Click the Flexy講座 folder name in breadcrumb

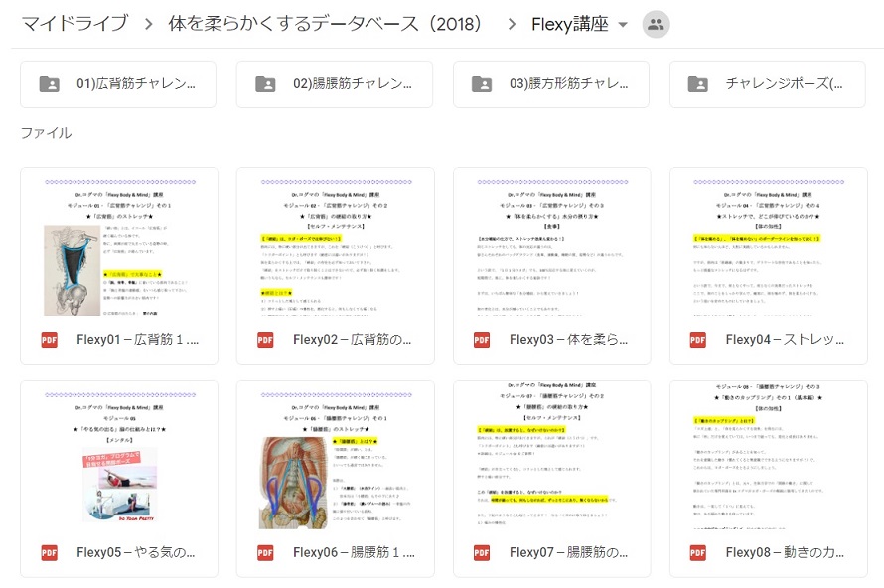tap(570, 24)
